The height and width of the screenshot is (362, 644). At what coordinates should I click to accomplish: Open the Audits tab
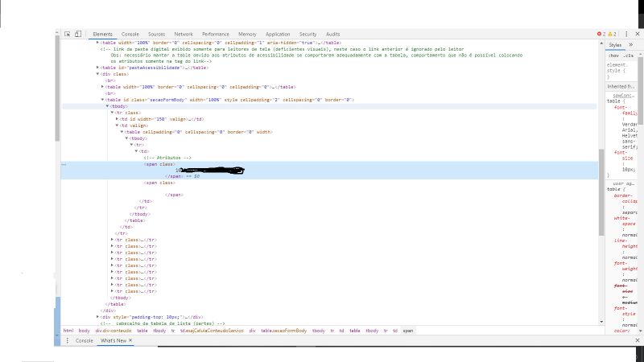[x=332, y=34]
